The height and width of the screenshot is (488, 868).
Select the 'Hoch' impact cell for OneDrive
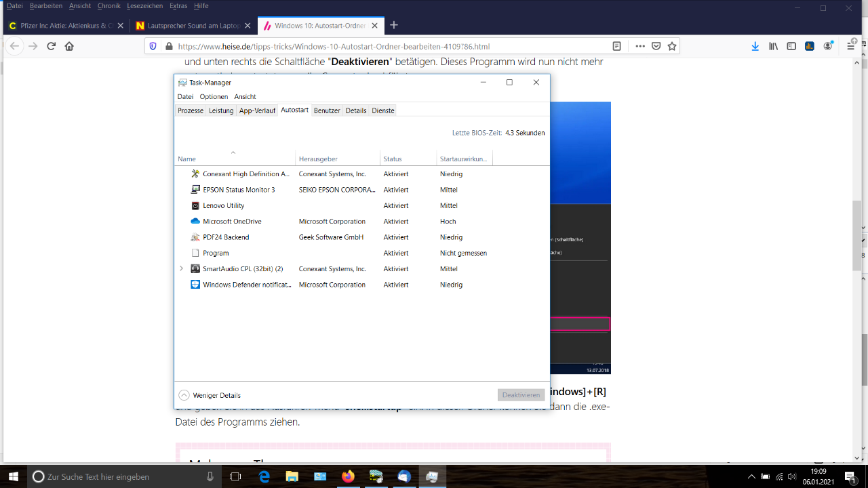pyautogui.click(x=448, y=222)
